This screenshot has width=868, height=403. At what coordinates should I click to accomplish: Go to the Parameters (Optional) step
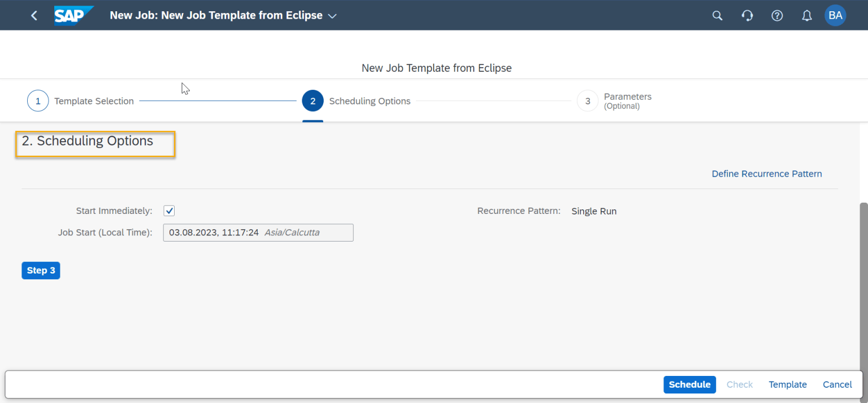[x=627, y=100]
